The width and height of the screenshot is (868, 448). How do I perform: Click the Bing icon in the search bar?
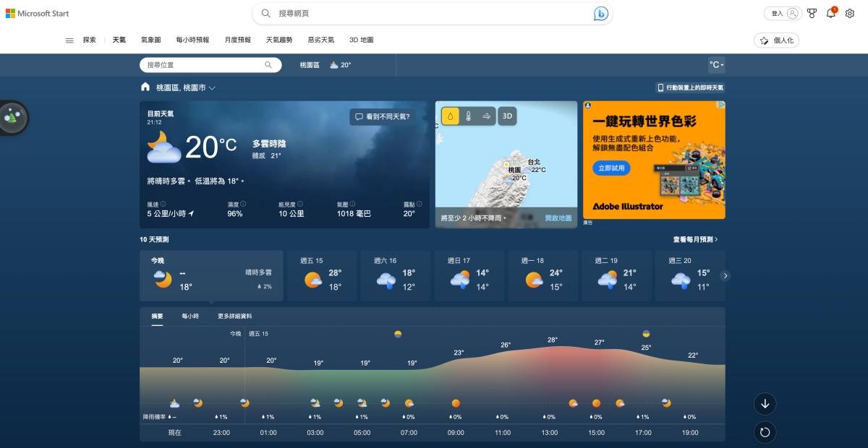[x=600, y=13]
